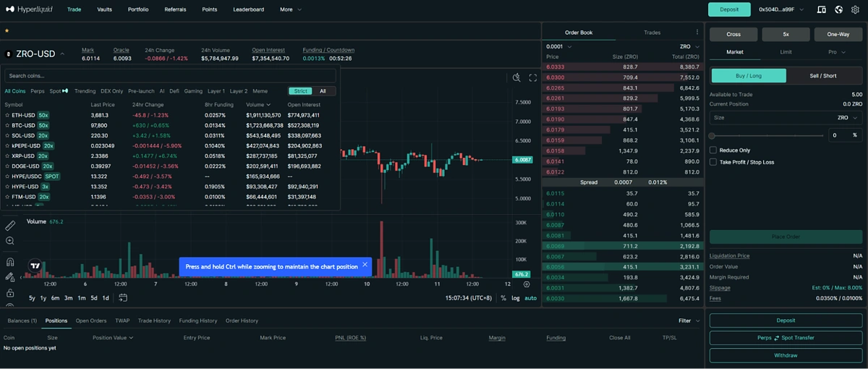Open chart scale settings gear icon
This screenshot has width=868, height=369.
point(527,284)
